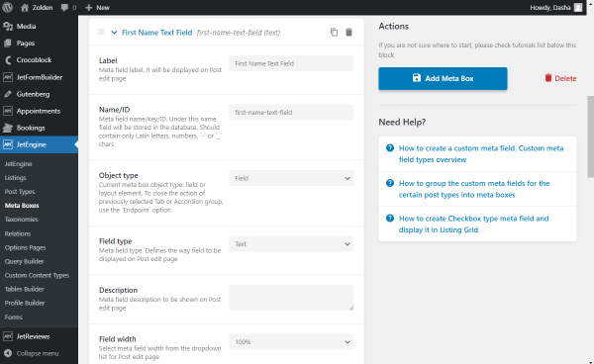Open the Options Pages submenu
Image resolution: width=594 pixels, height=364 pixels.
[26, 247]
